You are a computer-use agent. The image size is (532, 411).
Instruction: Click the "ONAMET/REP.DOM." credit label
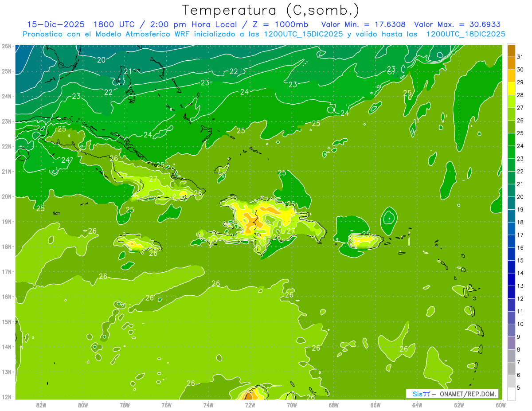(468, 394)
